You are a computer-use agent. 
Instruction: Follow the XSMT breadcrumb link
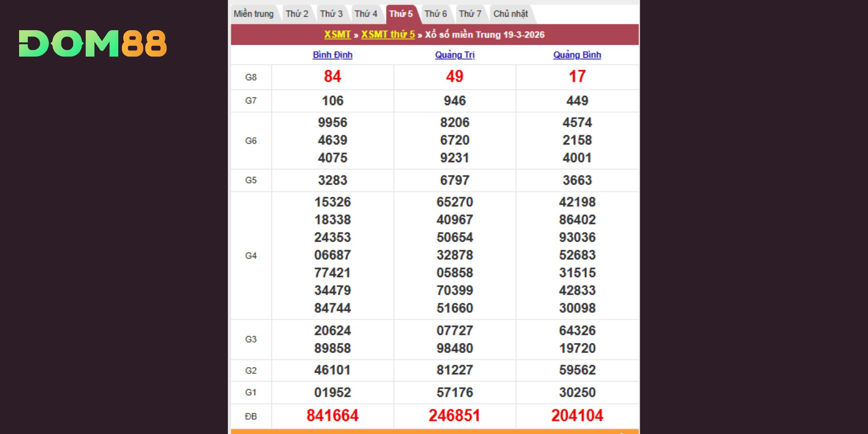pyautogui.click(x=337, y=35)
